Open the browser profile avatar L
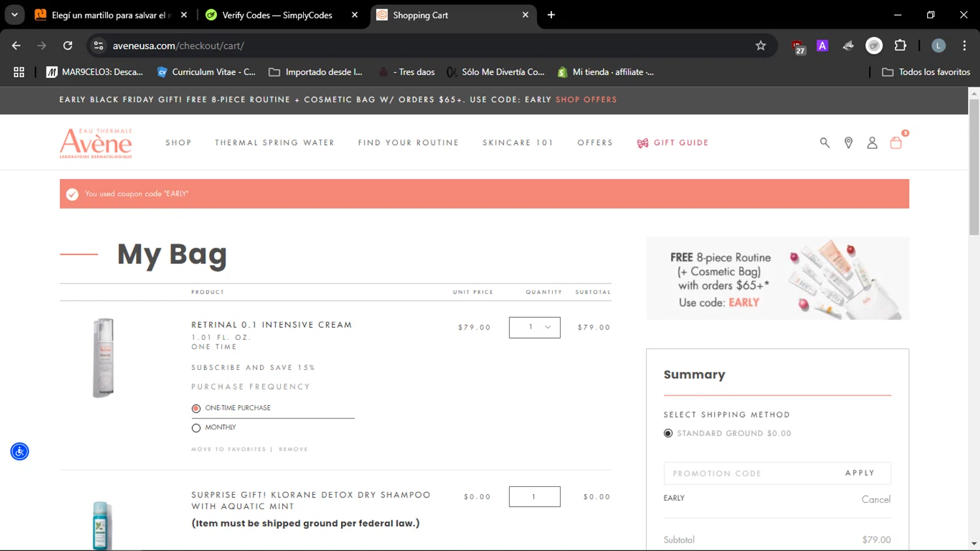The image size is (980, 551). [939, 46]
